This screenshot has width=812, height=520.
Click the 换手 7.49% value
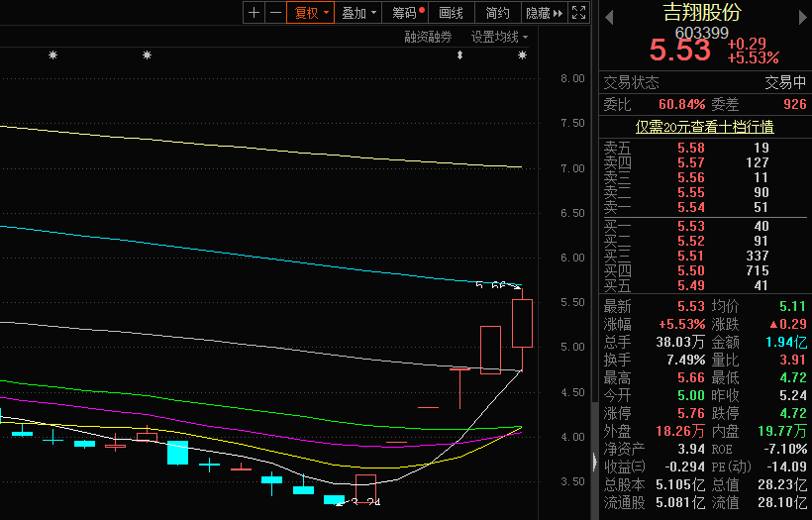[685, 360]
